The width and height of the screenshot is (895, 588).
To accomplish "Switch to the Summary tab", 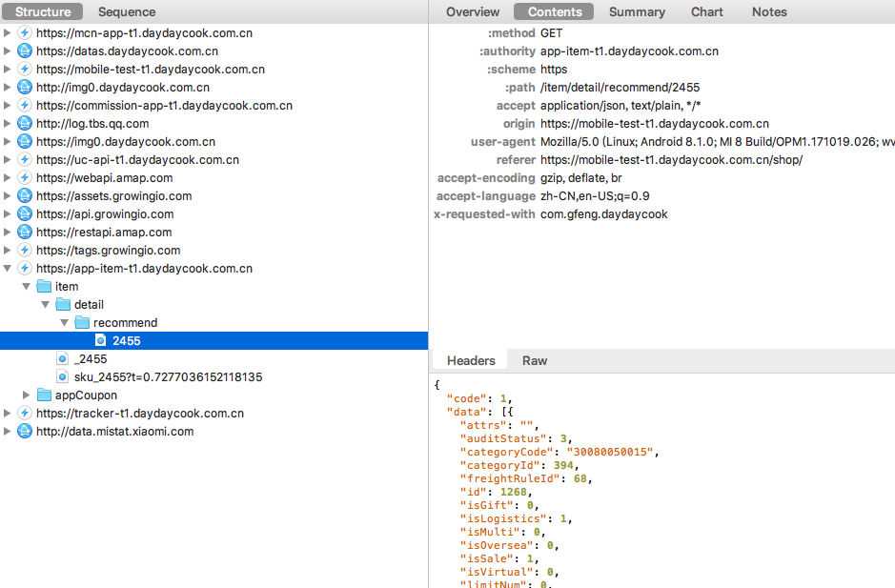I will (x=637, y=11).
